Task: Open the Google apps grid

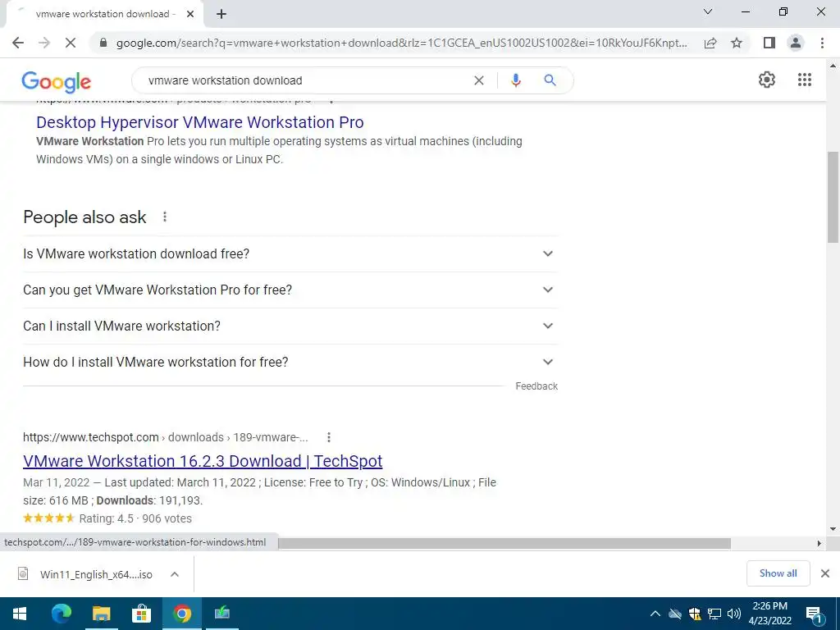Action: [805, 80]
